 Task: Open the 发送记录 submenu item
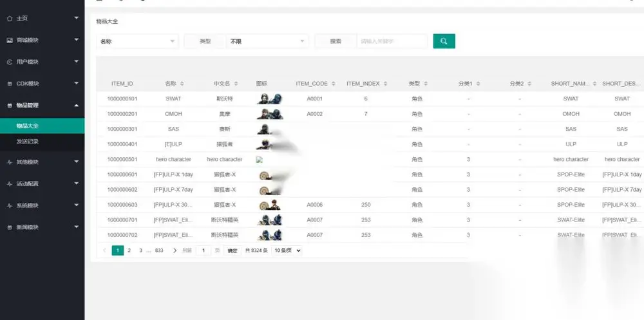pos(43,142)
